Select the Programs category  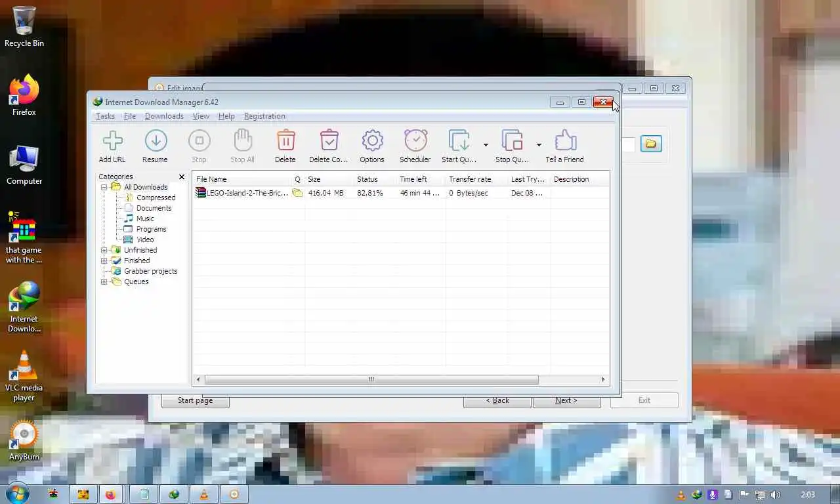click(151, 229)
